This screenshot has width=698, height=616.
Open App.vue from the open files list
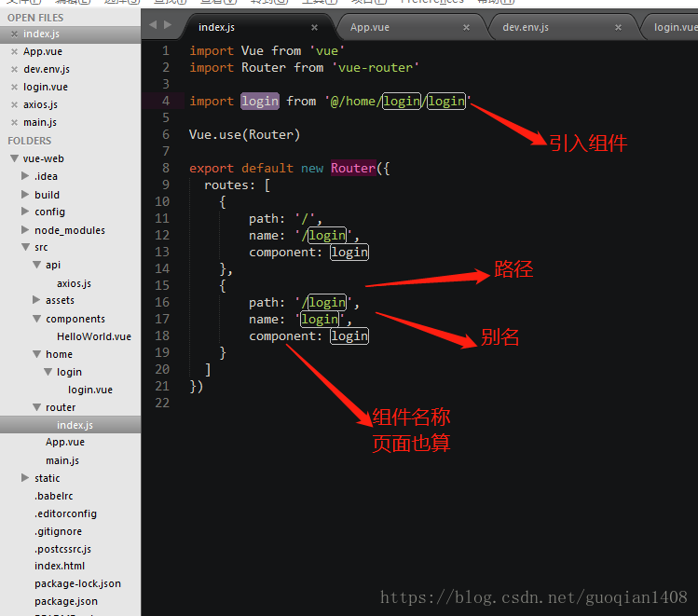[x=43, y=51]
